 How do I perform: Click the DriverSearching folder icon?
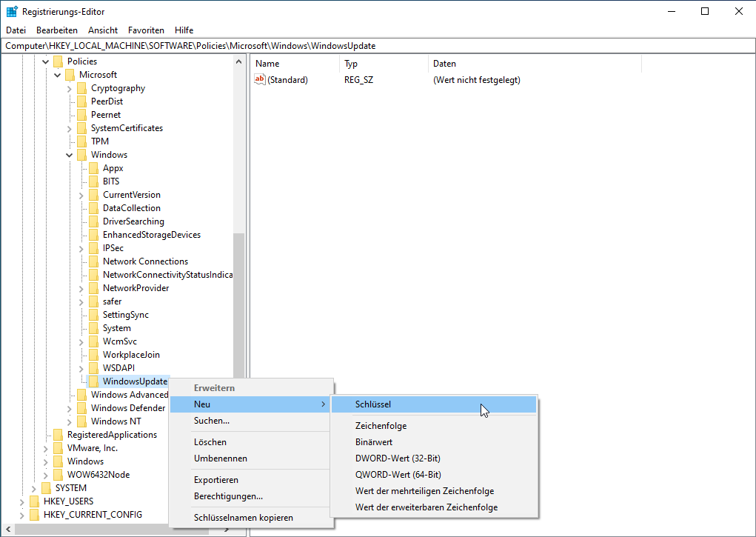[x=94, y=221]
